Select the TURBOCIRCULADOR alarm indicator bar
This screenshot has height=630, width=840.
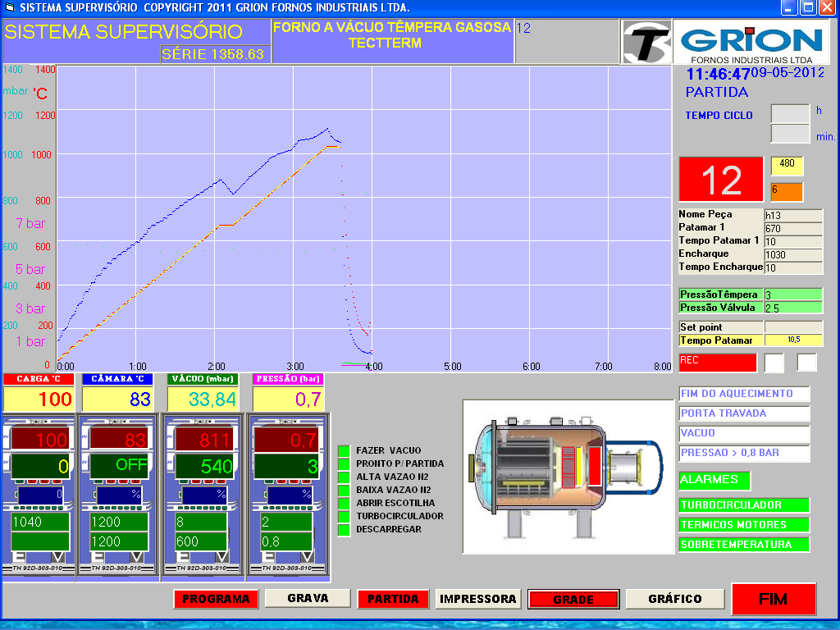coord(744,505)
